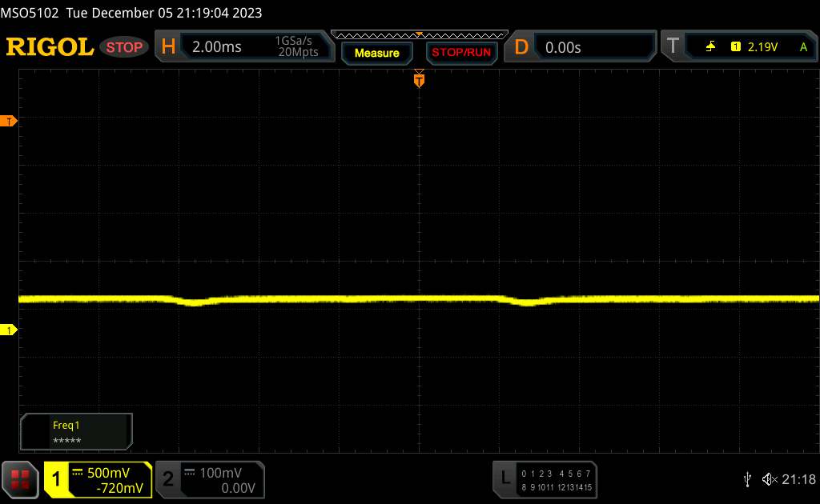820x504 pixels.
Task: Select the Freq1 measurement result box
Action: click(x=76, y=432)
